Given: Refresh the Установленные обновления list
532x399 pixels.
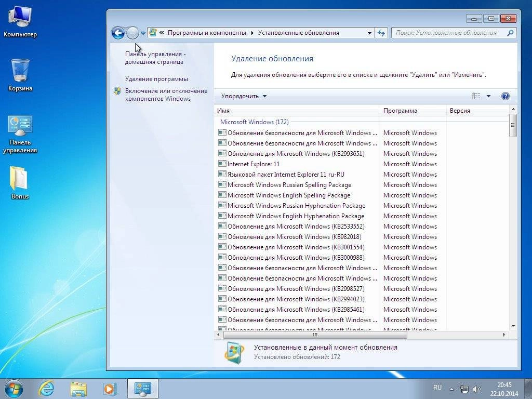Looking at the screenshot, I should (x=381, y=33).
